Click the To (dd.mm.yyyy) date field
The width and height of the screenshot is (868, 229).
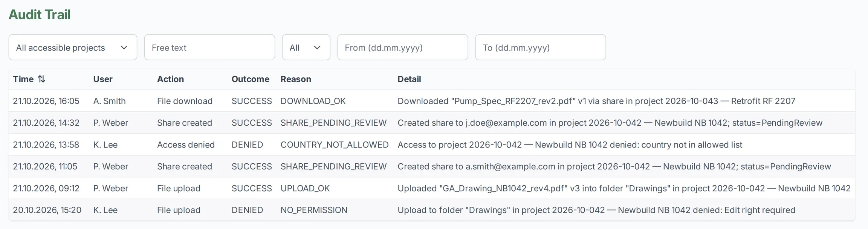[541, 47]
